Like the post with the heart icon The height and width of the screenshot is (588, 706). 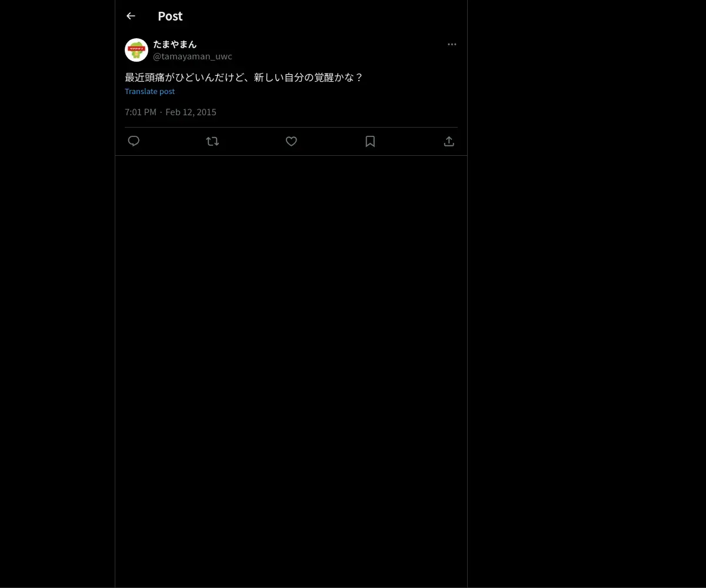(291, 141)
